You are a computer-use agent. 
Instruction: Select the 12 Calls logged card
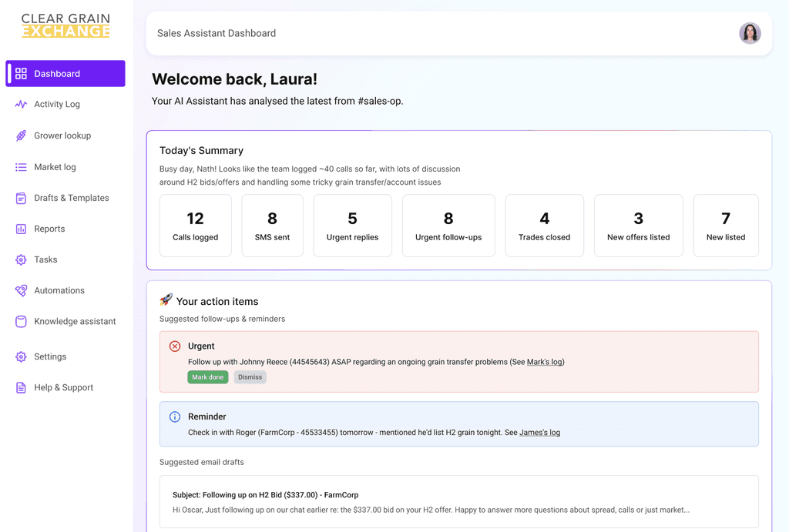click(x=195, y=226)
